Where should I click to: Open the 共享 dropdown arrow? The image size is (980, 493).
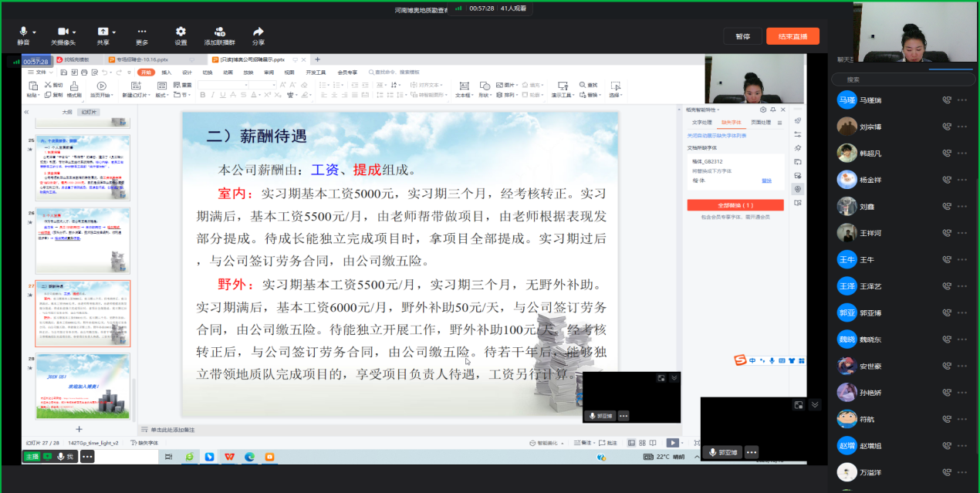tap(114, 32)
